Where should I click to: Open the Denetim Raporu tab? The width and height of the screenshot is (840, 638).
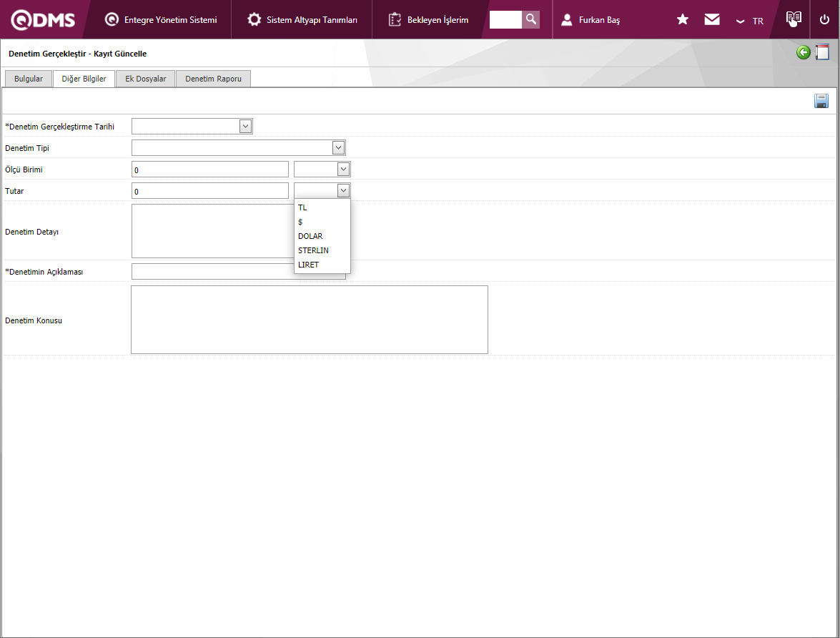tap(213, 79)
